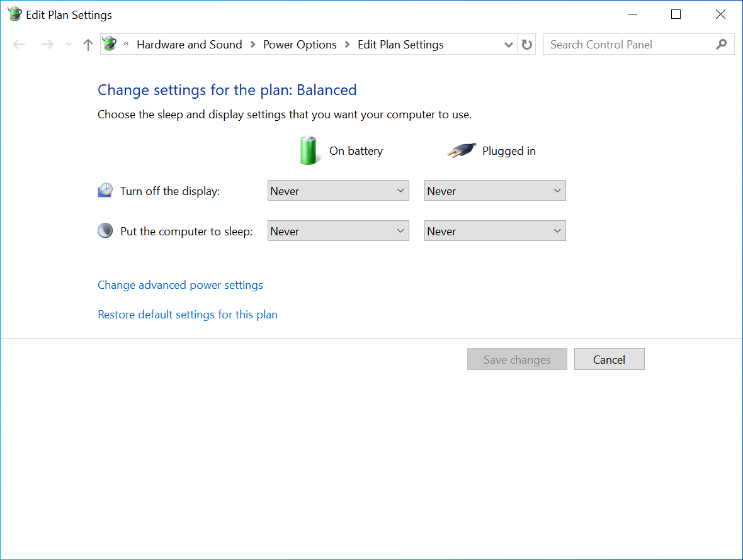Open display-off dropdown for Plugged in
This screenshot has width=743, height=560.
click(x=495, y=191)
